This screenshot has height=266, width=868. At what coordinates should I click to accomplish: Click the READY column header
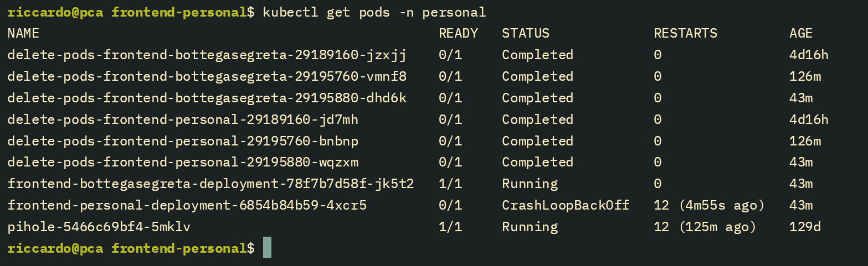coord(458,33)
